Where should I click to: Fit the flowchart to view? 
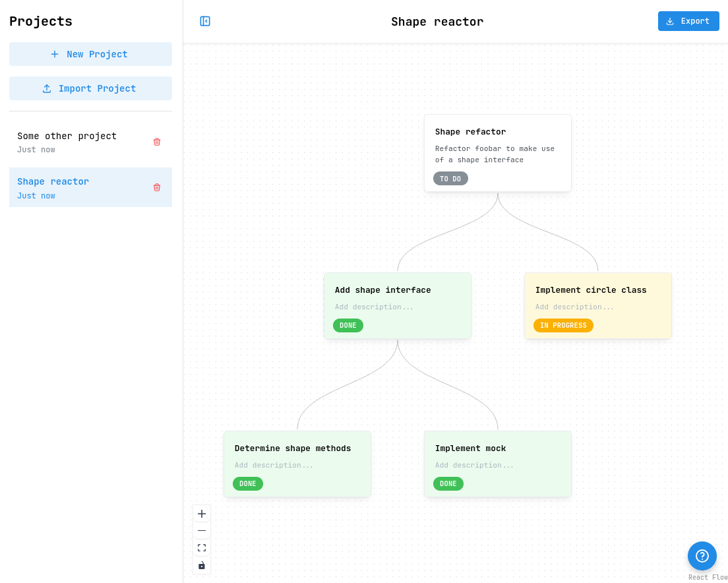(201, 547)
